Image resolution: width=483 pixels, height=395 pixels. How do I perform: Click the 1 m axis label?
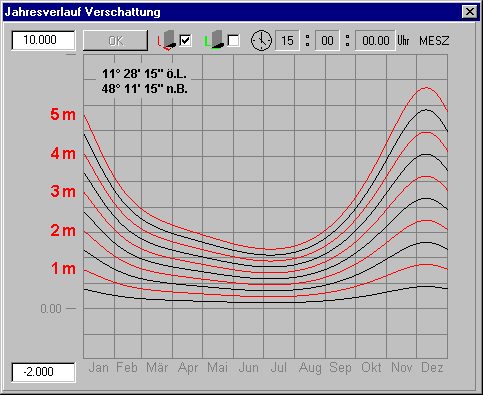point(63,269)
